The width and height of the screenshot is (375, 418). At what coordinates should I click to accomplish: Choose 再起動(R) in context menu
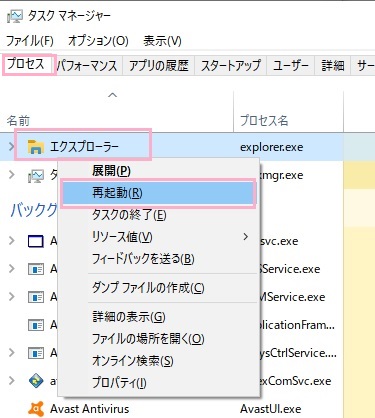(x=158, y=193)
